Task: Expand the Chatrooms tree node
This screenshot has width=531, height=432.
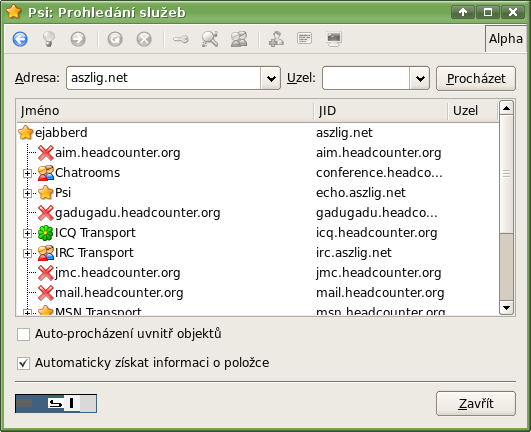Action: coord(27,173)
